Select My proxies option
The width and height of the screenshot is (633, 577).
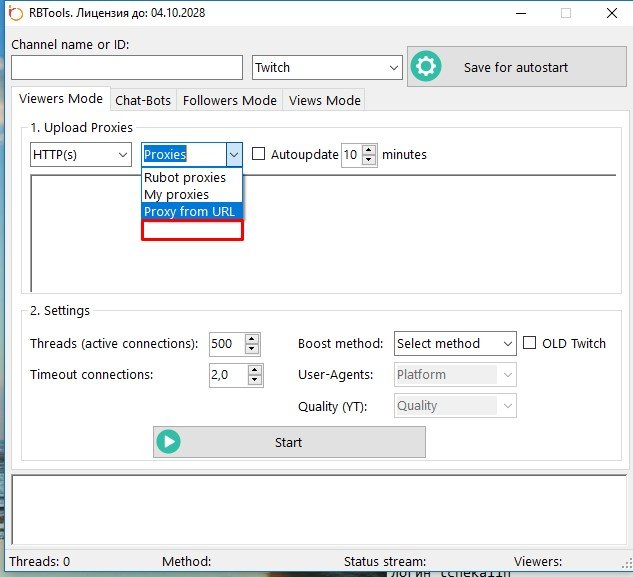click(177, 195)
